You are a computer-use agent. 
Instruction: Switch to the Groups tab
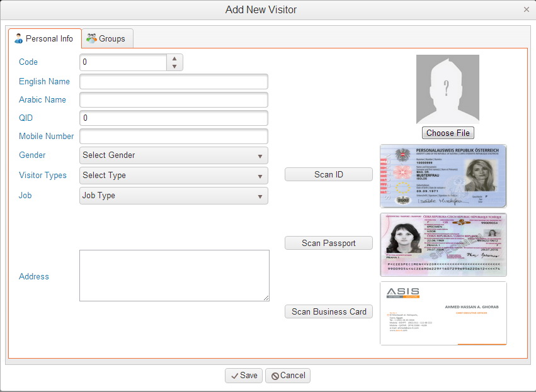pyautogui.click(x=106, y=38)
